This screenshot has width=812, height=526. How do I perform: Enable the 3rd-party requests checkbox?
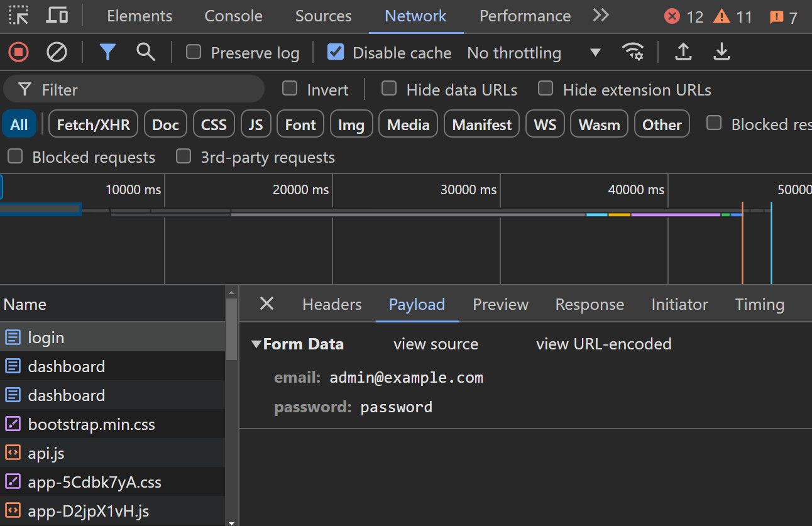tap(184, 156)
